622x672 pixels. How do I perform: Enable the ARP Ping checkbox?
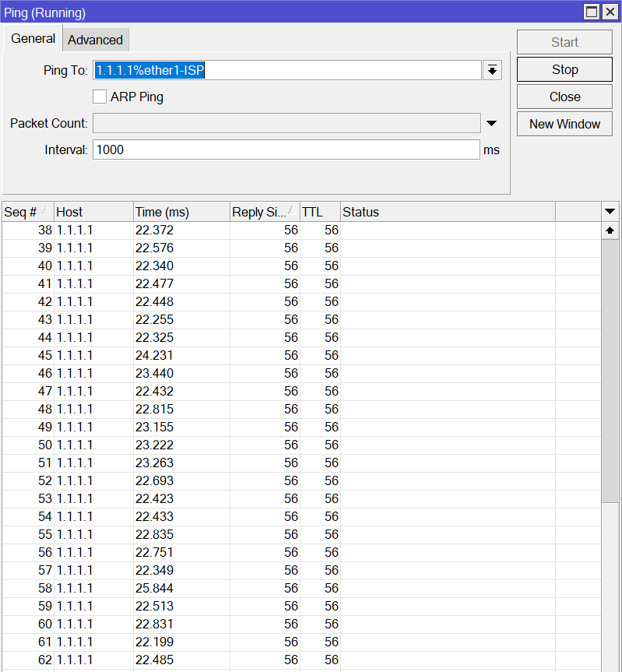(x=100, y=97)
